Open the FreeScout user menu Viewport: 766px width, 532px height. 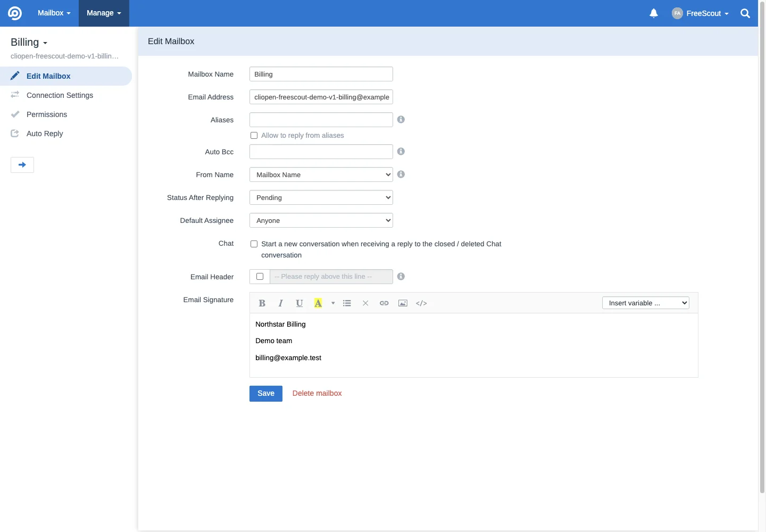[700, 13]
